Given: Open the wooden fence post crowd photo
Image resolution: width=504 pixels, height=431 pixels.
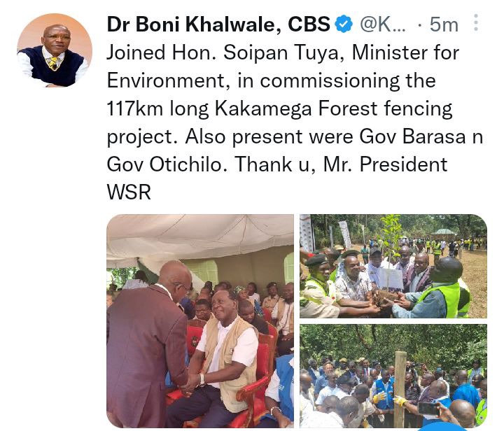Looking at the screenshot, I should [393, 376].
